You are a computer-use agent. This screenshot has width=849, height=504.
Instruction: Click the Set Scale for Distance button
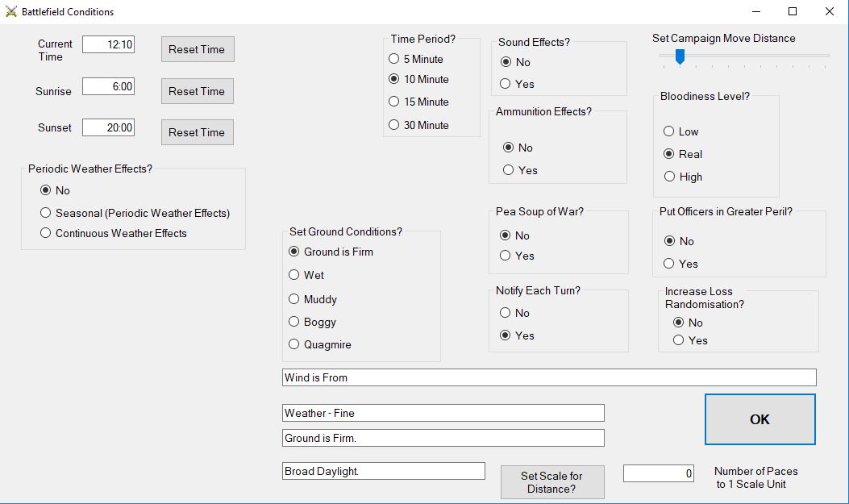pyautogui.click(x=551, y=482)
